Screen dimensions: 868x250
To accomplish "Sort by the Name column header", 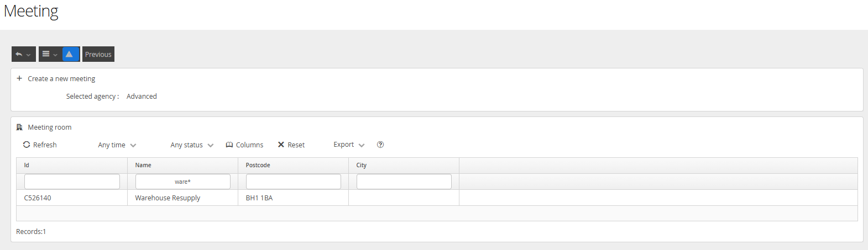I will 143,165.
